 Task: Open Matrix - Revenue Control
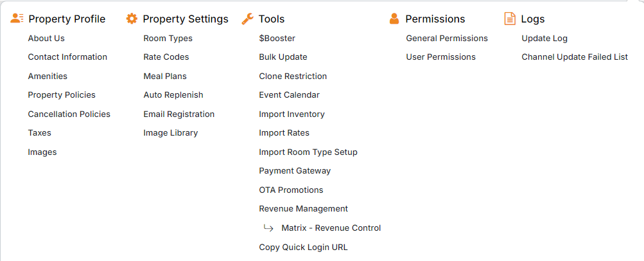click(331, 228)
